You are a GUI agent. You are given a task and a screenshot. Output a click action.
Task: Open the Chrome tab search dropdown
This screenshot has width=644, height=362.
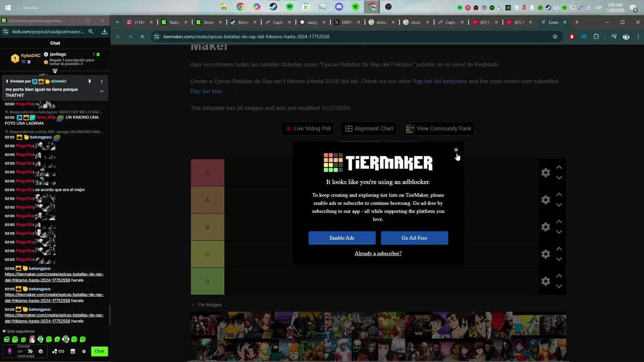click(x=117, y=22)
